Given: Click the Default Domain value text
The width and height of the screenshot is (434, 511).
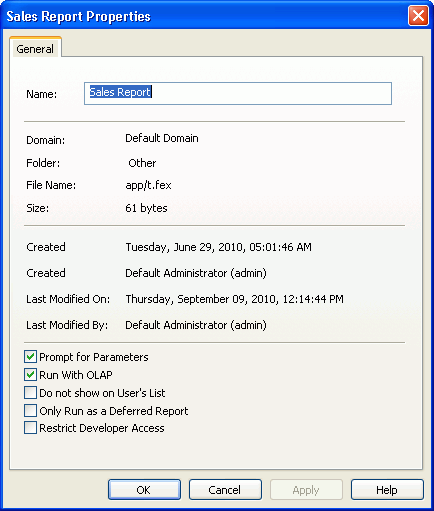Looking at the screenshot, I should tap(162, 138).
